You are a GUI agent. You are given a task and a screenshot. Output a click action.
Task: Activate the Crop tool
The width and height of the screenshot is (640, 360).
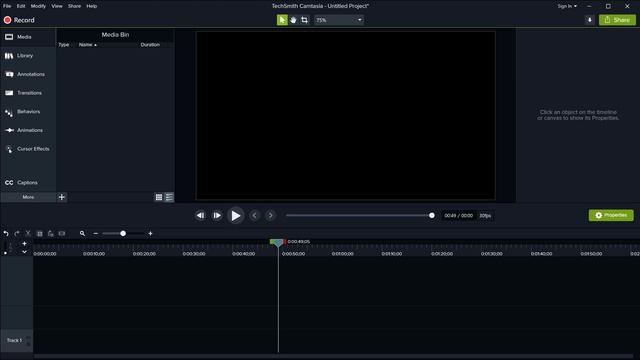pos(304,20)
